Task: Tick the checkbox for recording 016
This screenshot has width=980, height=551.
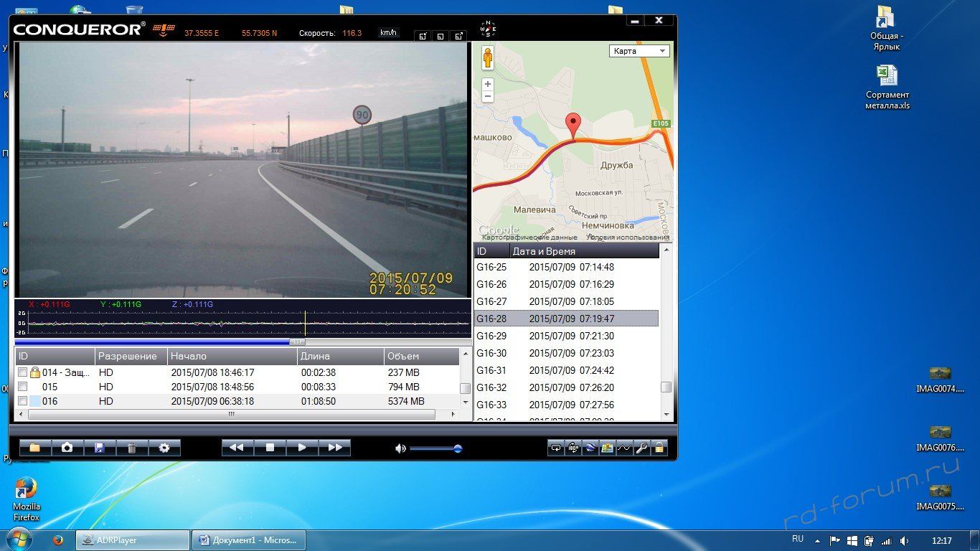Action: pos(22,401)
